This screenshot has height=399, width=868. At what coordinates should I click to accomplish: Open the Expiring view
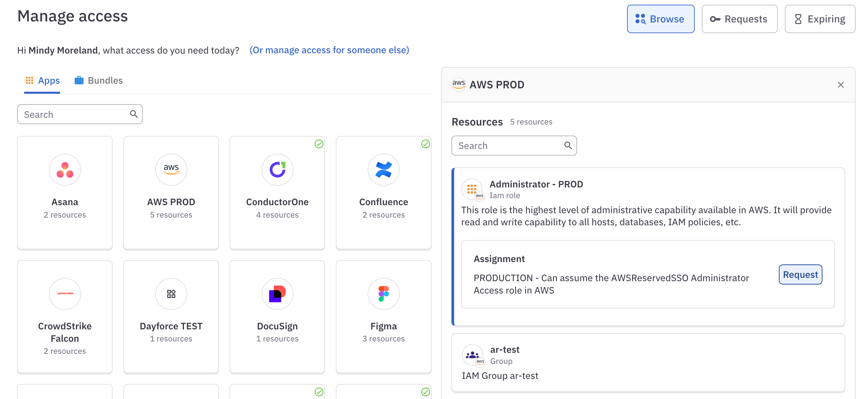[819, 19]
